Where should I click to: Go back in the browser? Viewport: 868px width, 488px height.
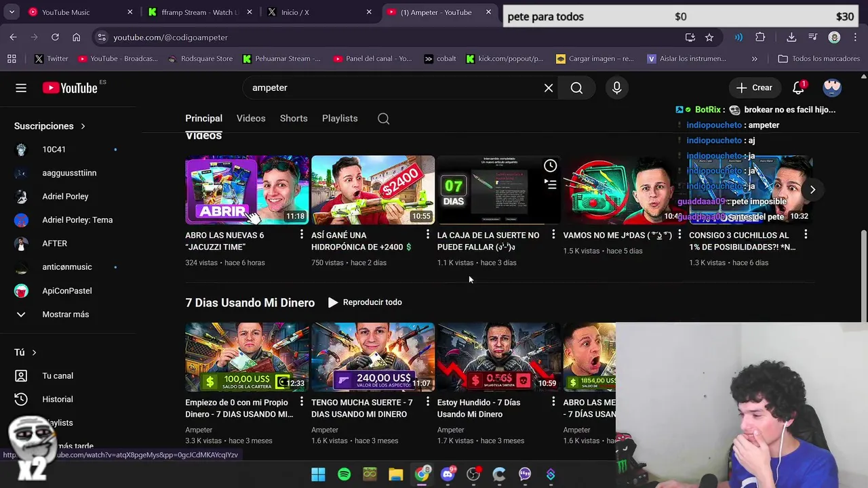13,37
